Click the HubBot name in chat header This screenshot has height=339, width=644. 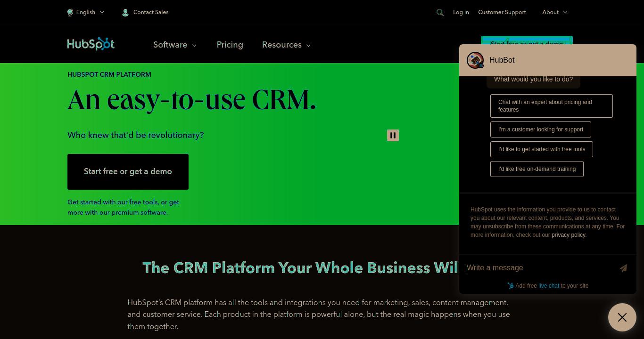[x=502, y=60]
